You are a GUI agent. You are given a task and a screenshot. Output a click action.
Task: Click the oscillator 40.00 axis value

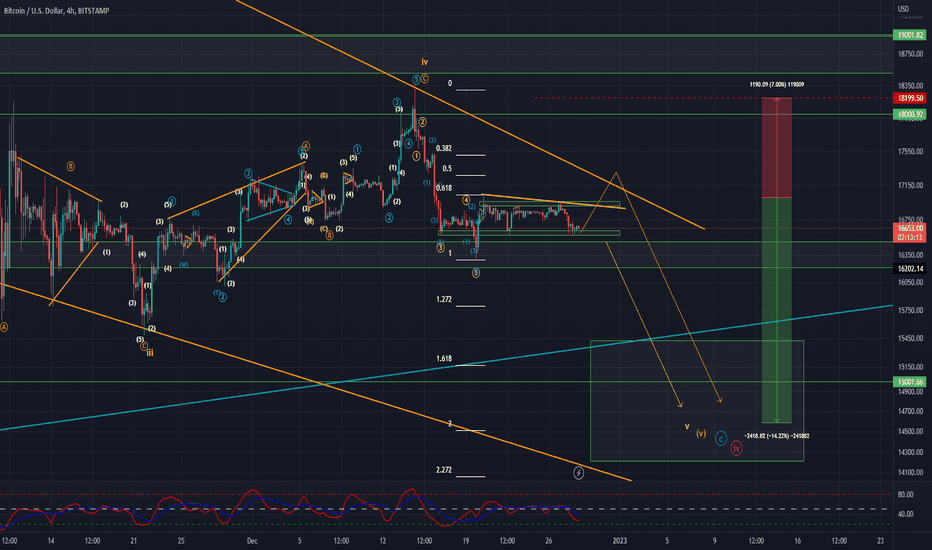point(905,514)
